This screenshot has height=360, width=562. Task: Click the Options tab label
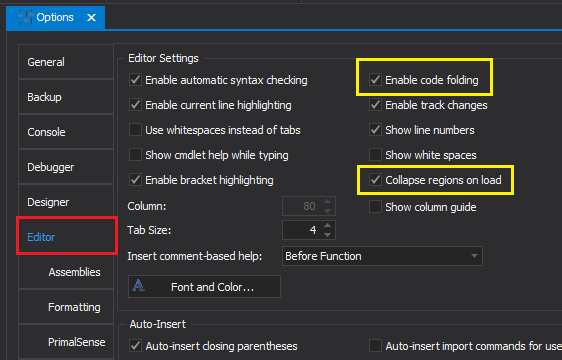coord(55,17)
